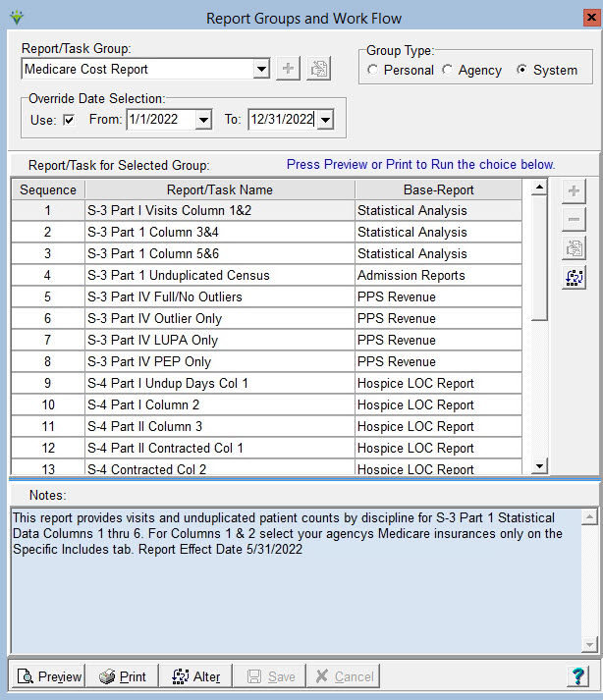Click the Notes scroll up arrow
Screen dimensions: 603x700
point(589,517)
